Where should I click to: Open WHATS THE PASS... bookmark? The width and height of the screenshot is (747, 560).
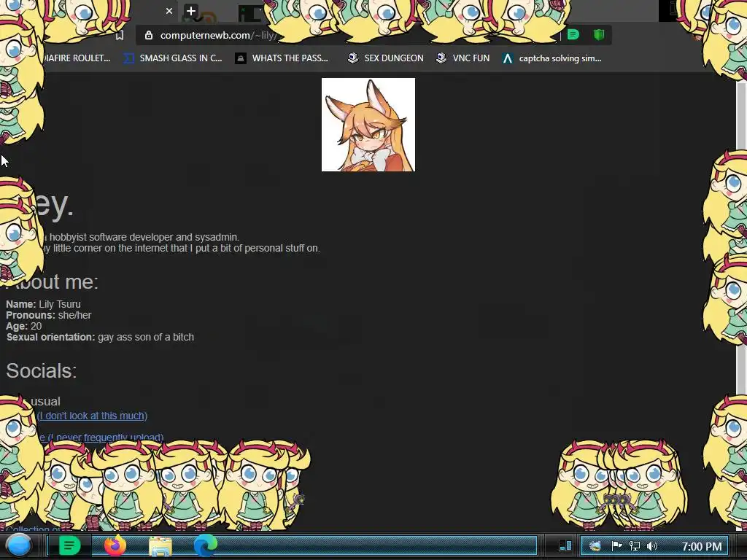point(282,58)
